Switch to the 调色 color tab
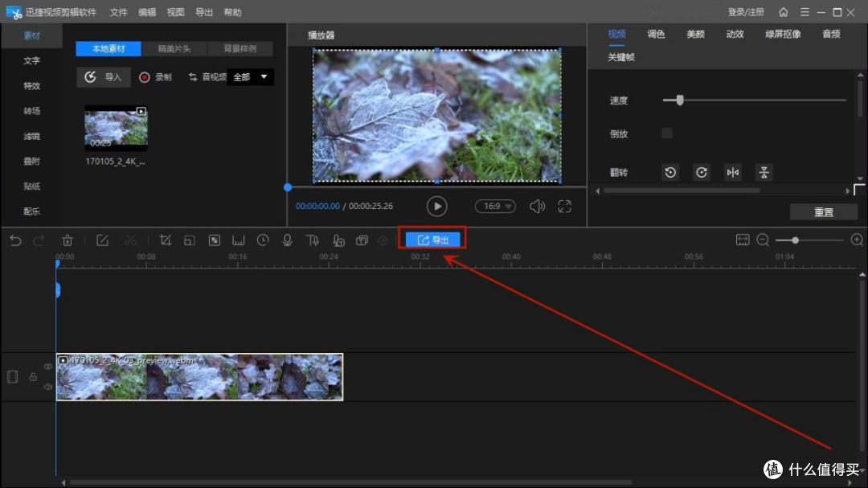The image size is (868, 488). tap(656, 35)
